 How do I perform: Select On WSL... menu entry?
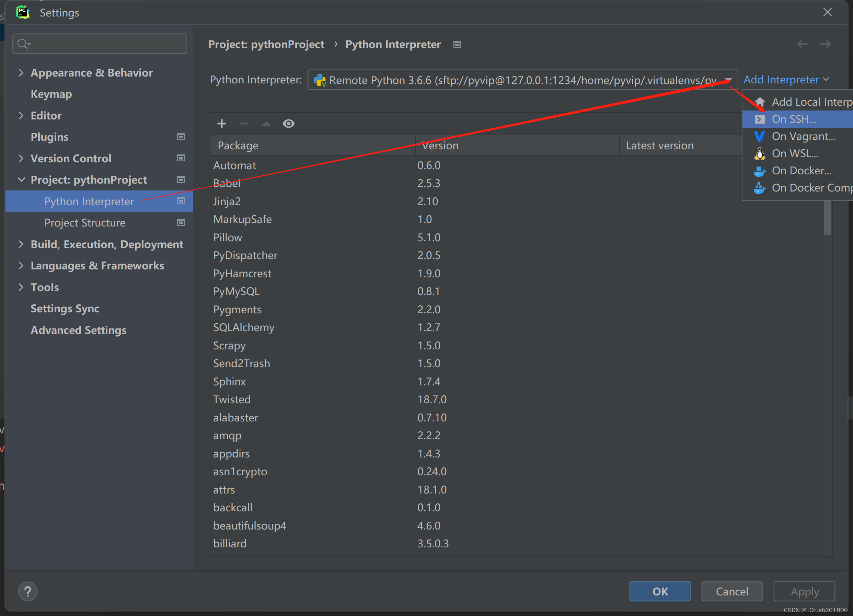794,153
